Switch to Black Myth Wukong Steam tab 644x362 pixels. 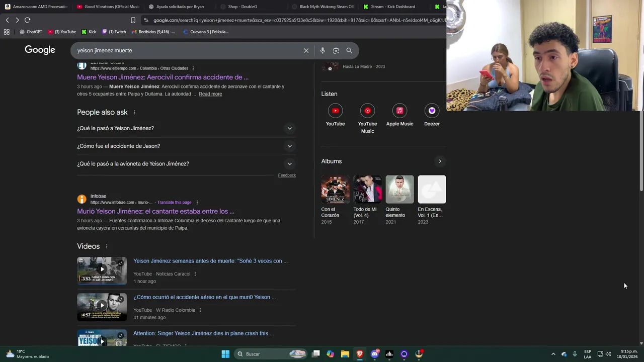323,7
